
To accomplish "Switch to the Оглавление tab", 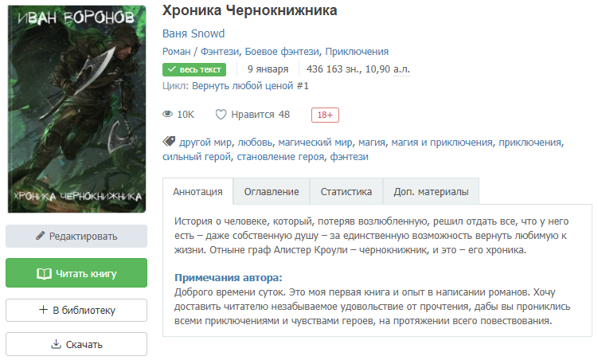I will pyautogui.click(x=271, y=192).
